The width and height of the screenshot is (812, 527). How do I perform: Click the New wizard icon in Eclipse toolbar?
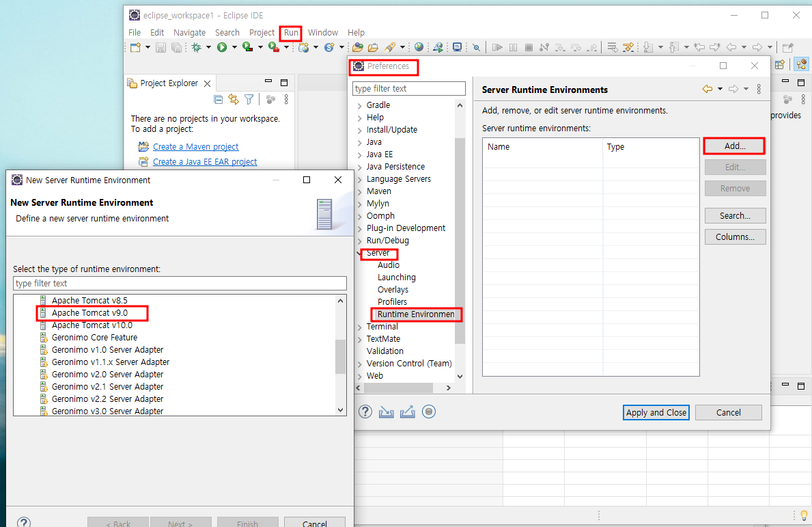[135, 48]
